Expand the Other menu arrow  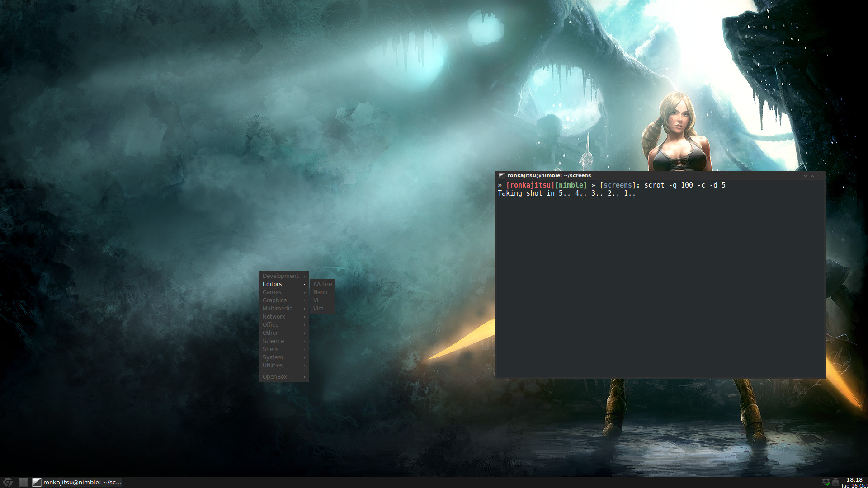(304, 333)
